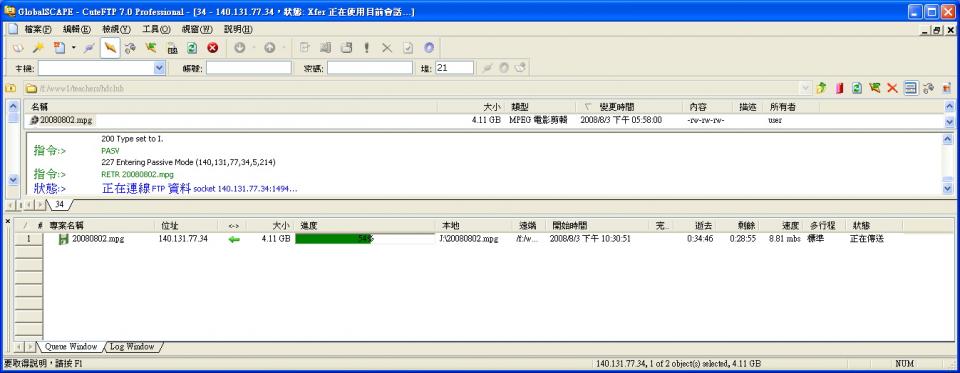
Task: Click the red Stop transfer icon
Action: 212,48
